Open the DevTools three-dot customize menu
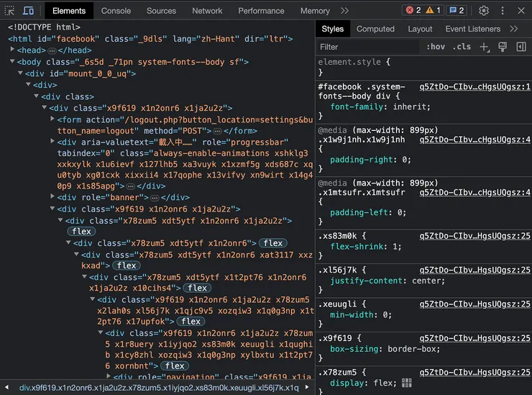Screen dimensions: 532x395 pyautogui.click(x=503, y=11)
